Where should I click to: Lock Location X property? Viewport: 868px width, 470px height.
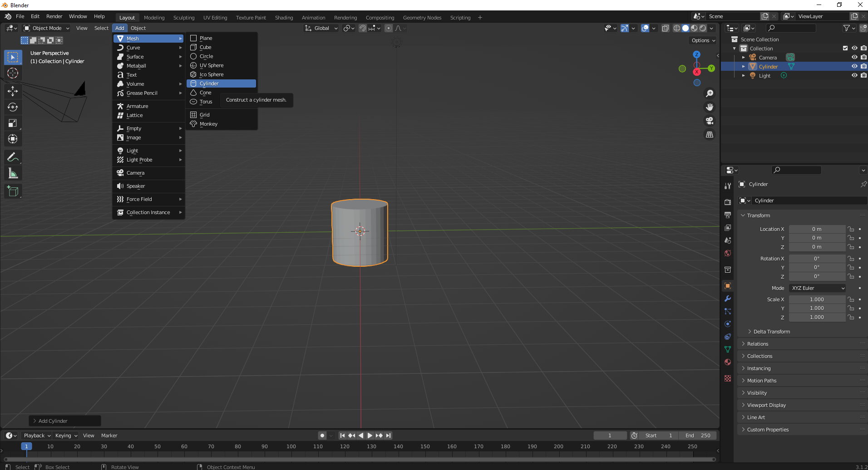click(851, 229)
